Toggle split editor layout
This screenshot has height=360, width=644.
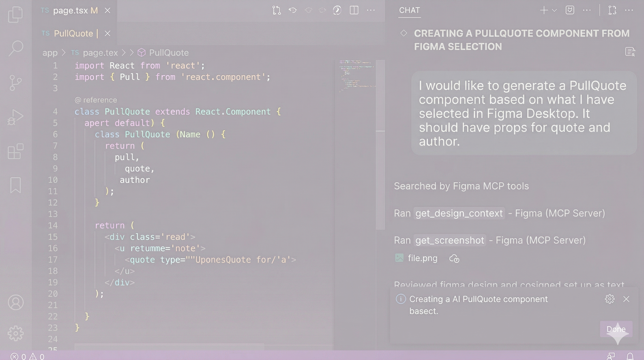pos(354,10)
